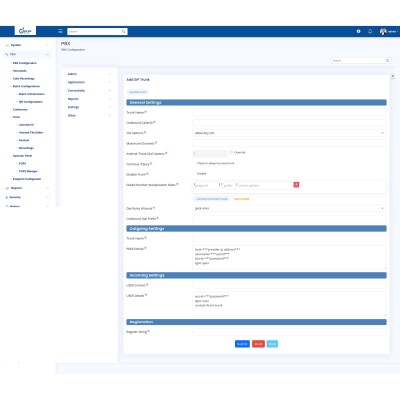This screenshot has height=400, width=400.
Task: Open the info icon in the header
Action: pyautogui.click(x=359, y=31)
